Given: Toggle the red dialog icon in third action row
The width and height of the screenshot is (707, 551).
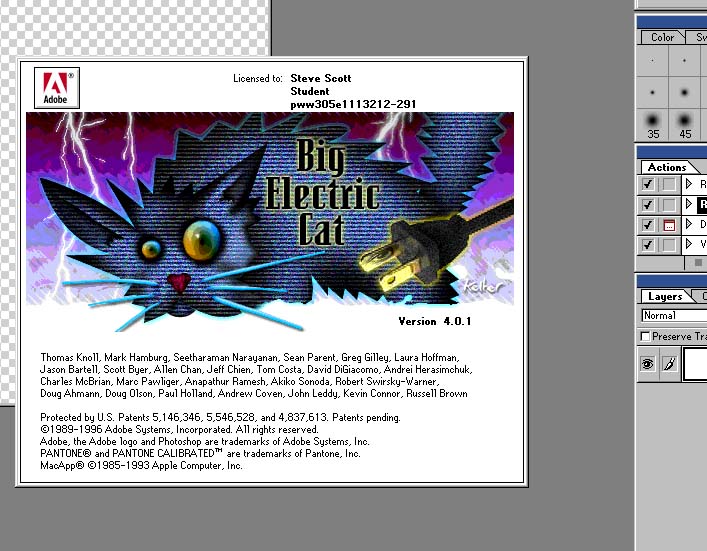Looking at the screenshot, I should click(669, 225).
